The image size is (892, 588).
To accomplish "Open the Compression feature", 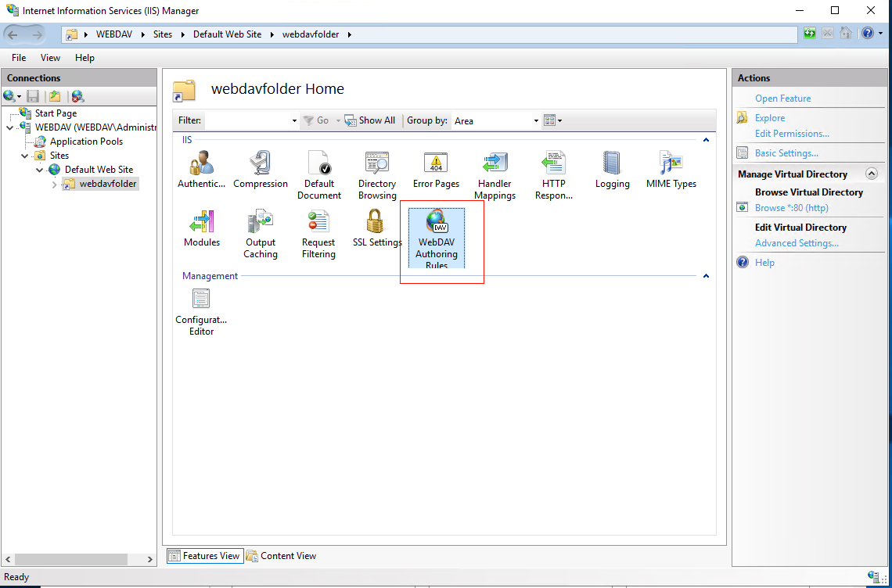I will [x=261, y=170].
